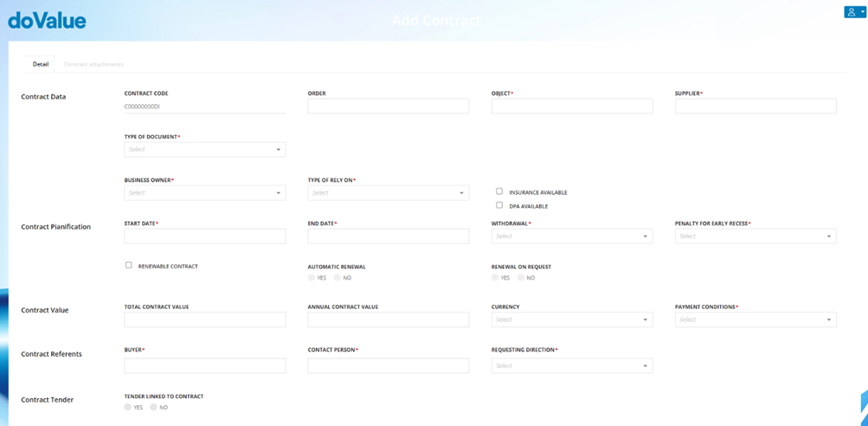Click the doValue logo
Viewport: 868px width, 426px height.
(47, 21)
